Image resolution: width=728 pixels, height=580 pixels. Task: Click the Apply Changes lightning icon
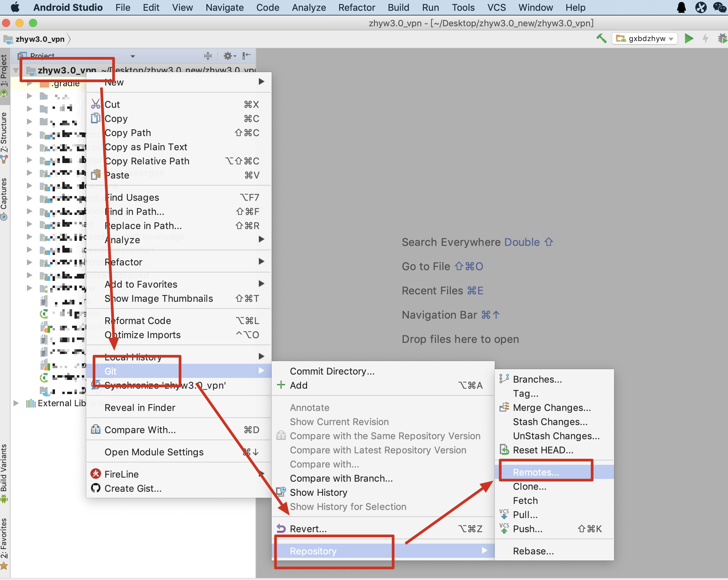[705, 38]
